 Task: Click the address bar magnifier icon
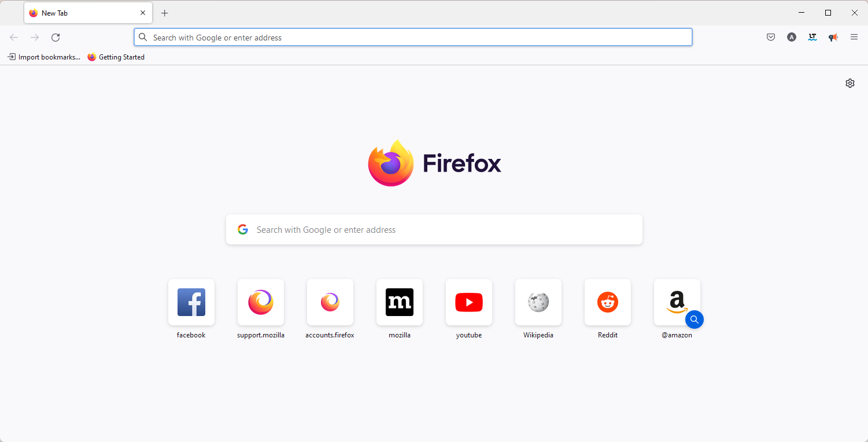[x=143, y=38]
